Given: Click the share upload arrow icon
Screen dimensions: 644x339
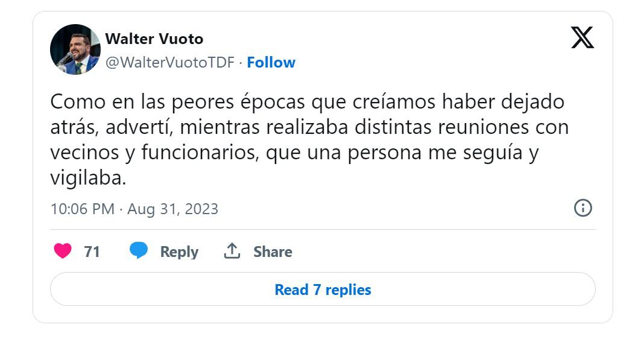Looking at the screenshot, I should click(x=232, y=251).
